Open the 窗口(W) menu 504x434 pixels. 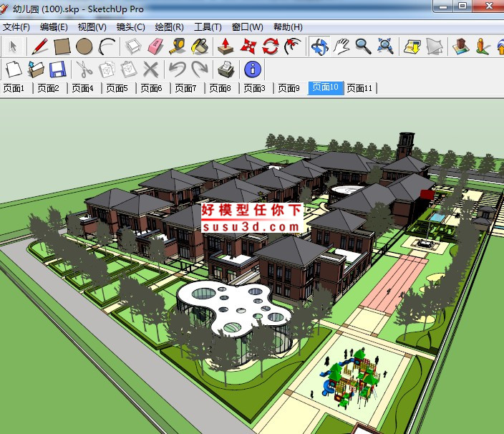248,27
